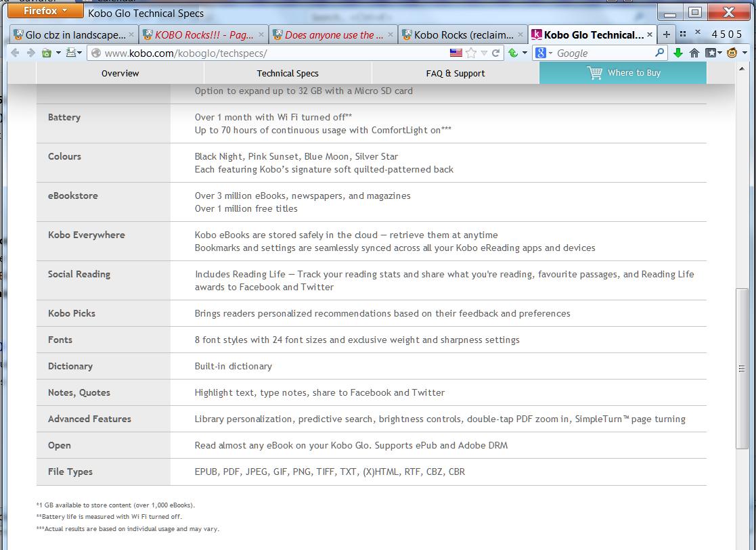
Task: Select the 'Battery' row label
Action: [64, 117]
